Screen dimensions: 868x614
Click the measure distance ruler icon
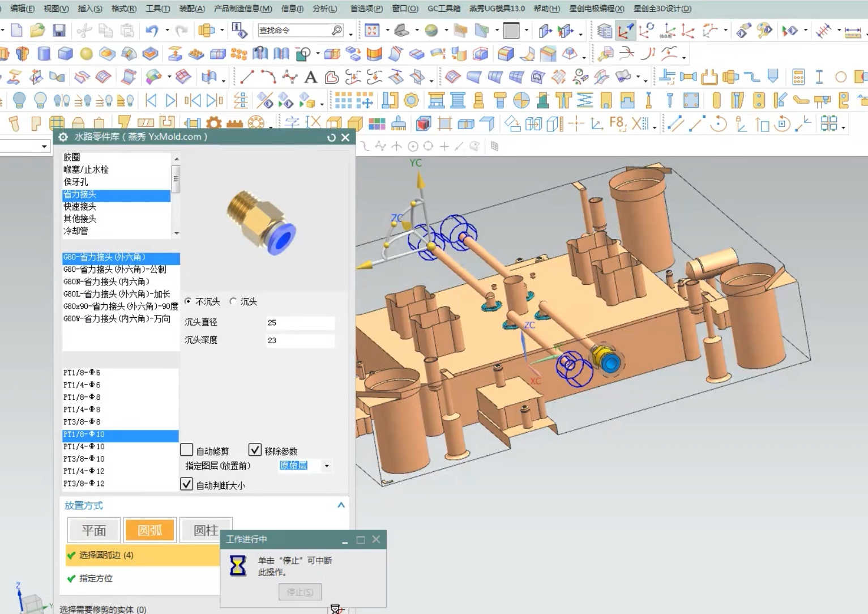(x=853, y=32)
